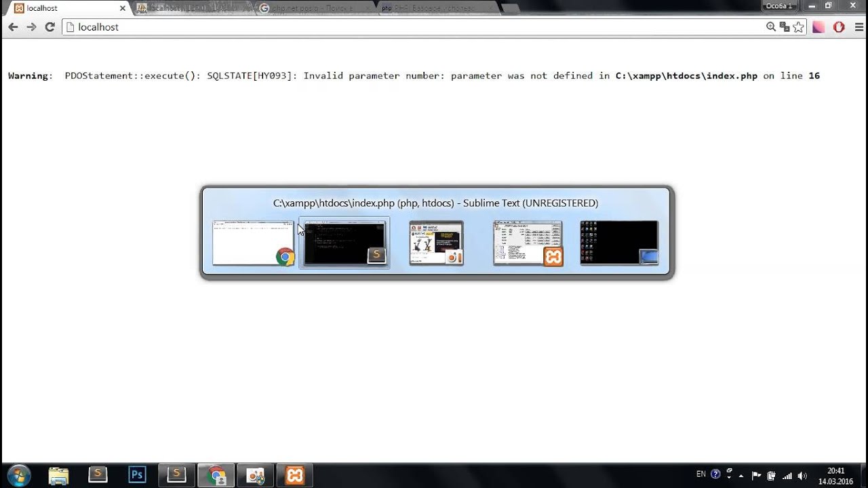Select XAMPP window thumbnail in switcher
This screenshot has height=488, width=868.
(x=528, y=243)
